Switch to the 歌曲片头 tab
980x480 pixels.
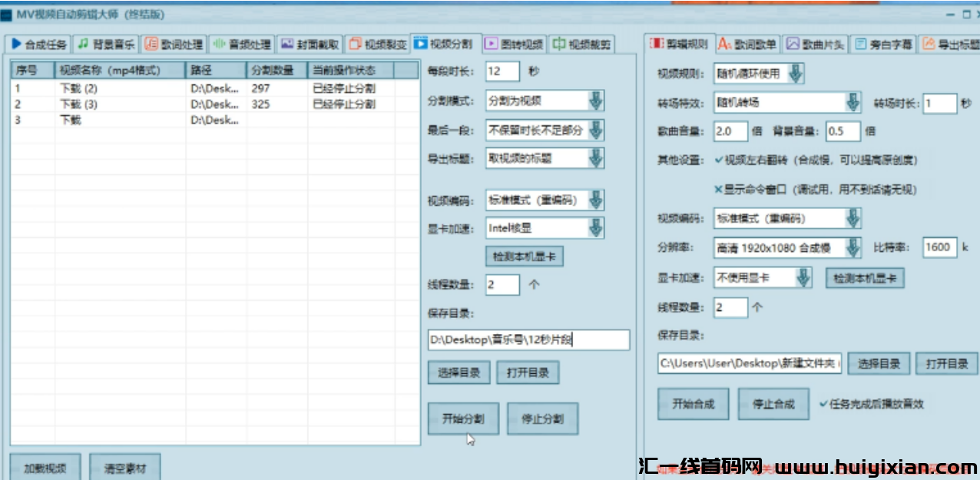(816, 44)
